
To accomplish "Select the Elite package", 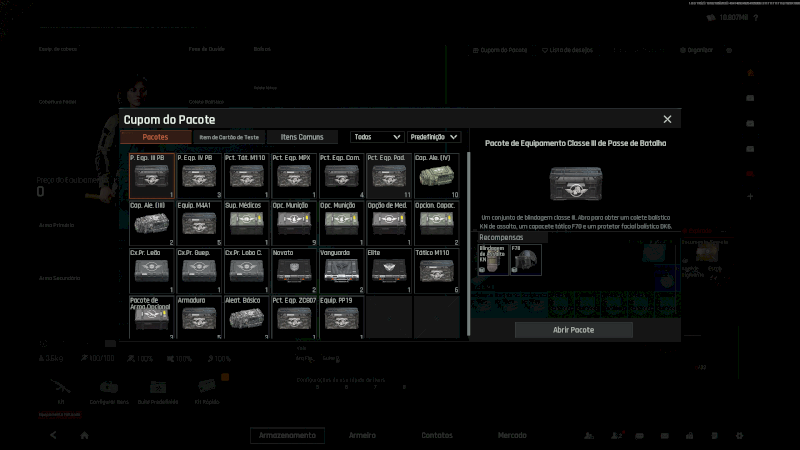I will coord(389,270).
